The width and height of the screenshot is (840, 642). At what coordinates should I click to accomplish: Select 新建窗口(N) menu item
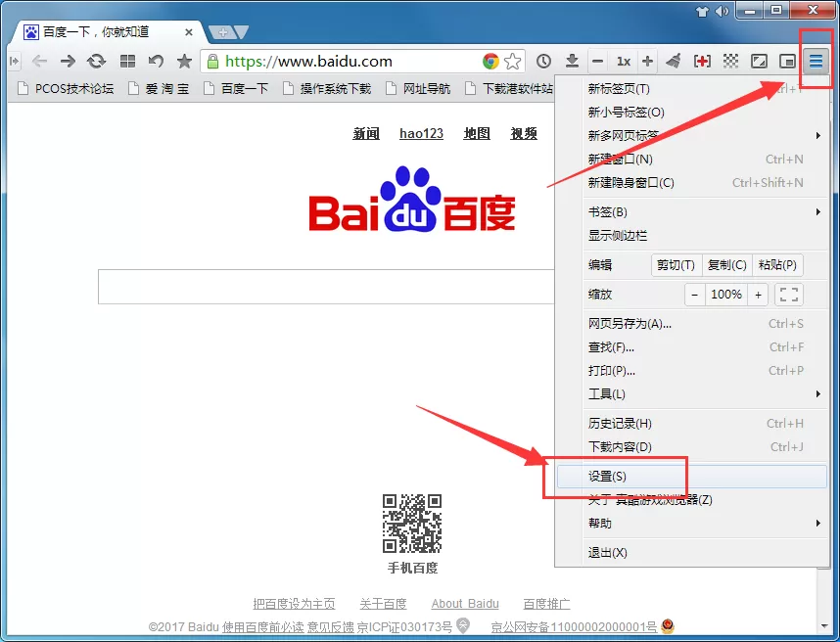click(691, 159)
